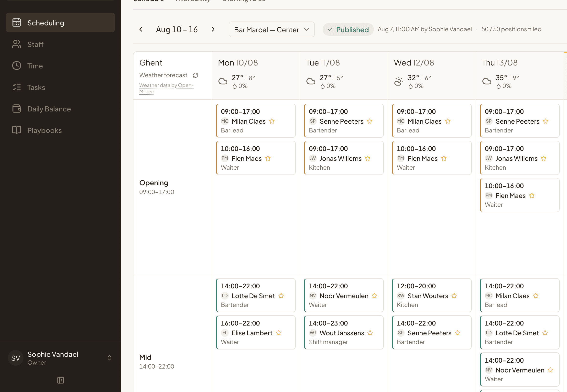Open the Bar Marcel — Center location dropdown

click(x=272, y=30)
